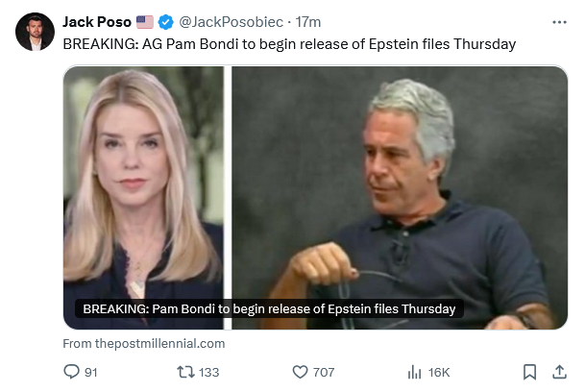Open the view analytics bar chart icon
Viewport: 585px width, 392px height.
tap(415, 372)
